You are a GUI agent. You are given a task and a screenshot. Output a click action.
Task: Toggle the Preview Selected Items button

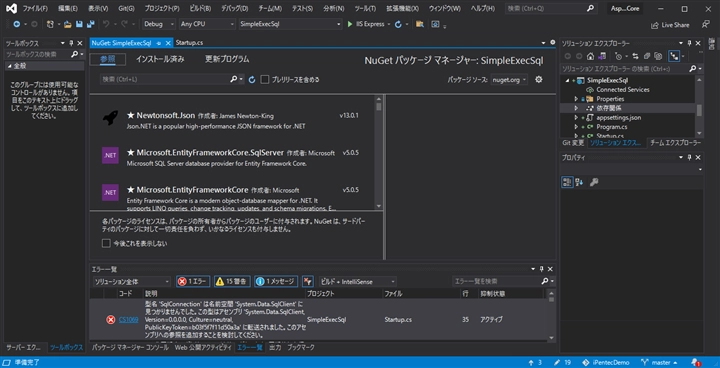tap(674, 56)
